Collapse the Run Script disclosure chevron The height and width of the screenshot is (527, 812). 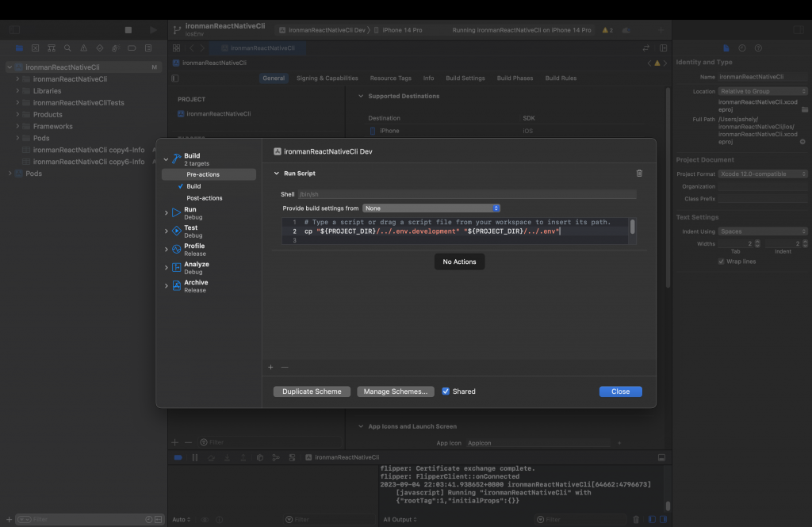point(277,174)
